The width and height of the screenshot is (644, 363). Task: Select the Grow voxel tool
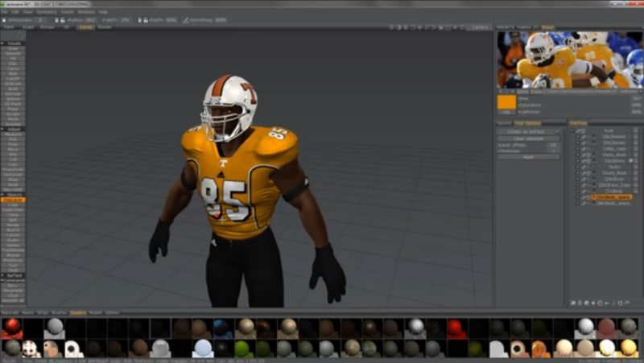click(13, 48)
